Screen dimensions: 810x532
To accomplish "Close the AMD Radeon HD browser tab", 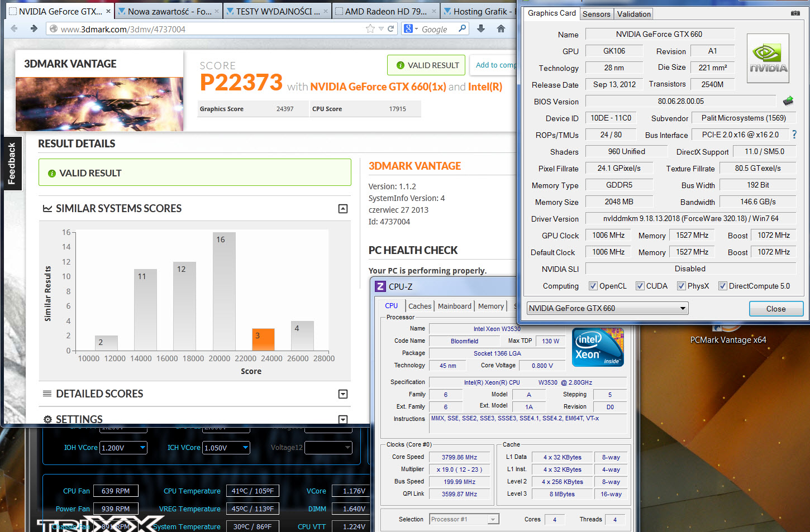I will 434,11.
